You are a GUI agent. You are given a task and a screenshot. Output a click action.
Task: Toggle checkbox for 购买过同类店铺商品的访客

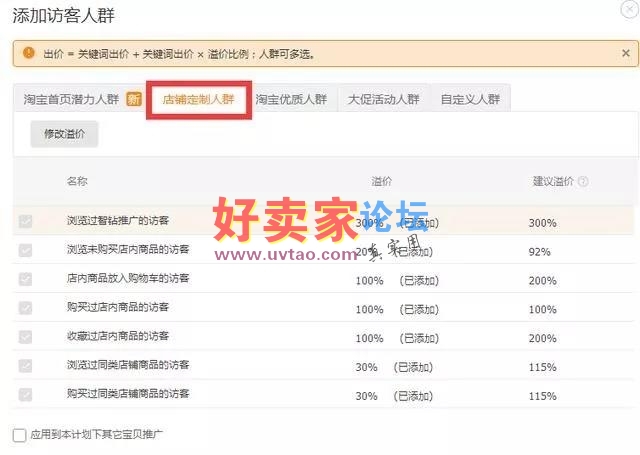(25, 395)
